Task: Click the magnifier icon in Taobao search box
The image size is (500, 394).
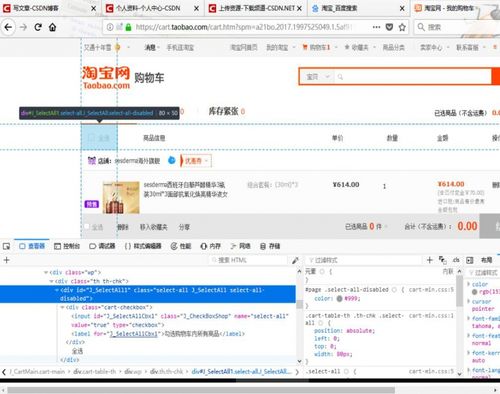Action: point(340,77)
